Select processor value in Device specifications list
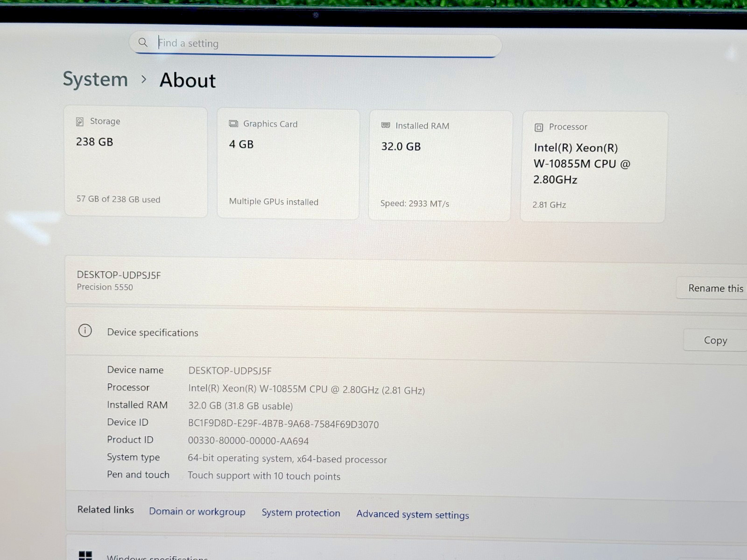 click(x=306, y=389)
